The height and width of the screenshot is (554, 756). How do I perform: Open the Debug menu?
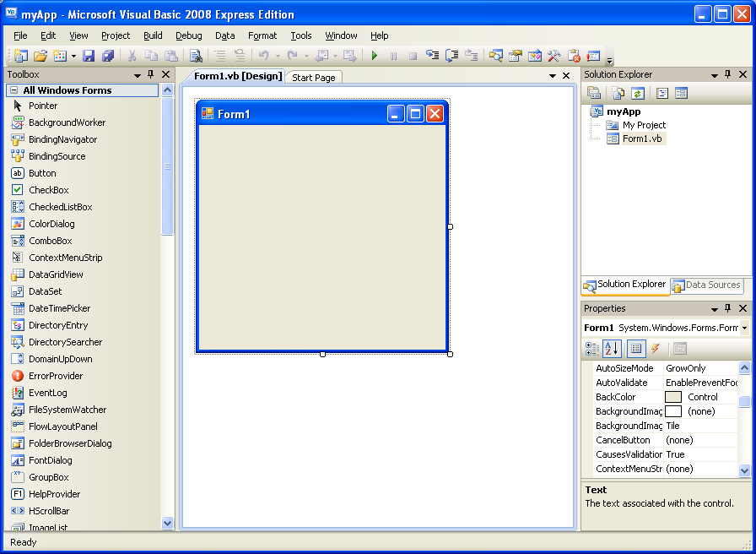[188, 35]
